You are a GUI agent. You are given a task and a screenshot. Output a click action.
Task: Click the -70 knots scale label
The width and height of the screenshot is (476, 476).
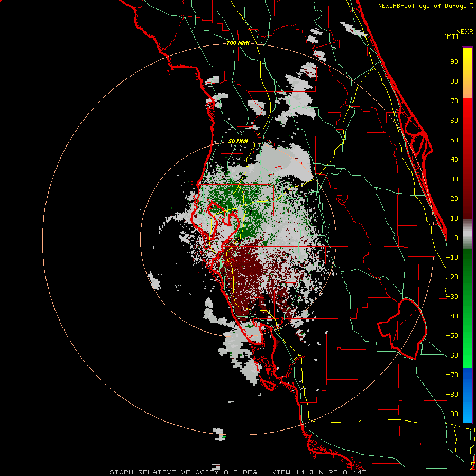[453, 375]
